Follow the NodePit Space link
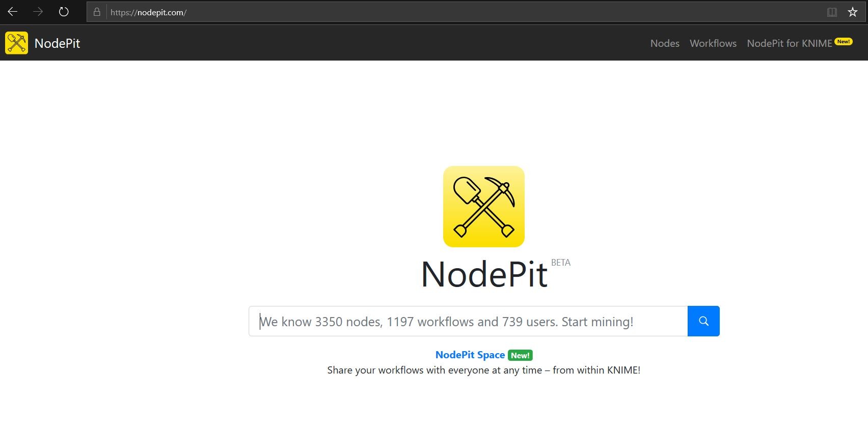 [470, 355]
